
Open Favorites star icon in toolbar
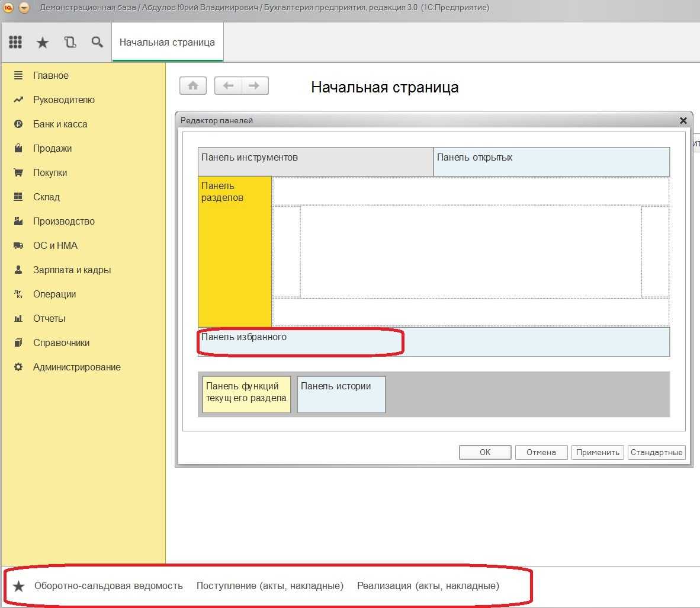point(43,43)
